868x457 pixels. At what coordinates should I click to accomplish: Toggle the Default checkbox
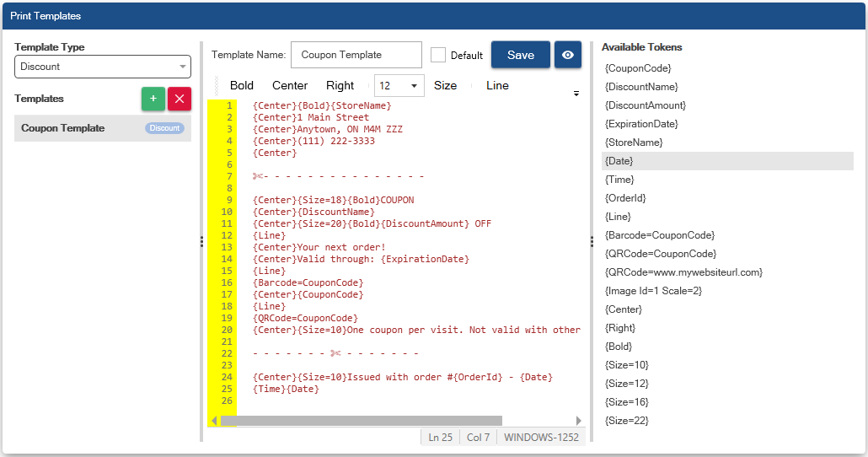click(438, 55)
